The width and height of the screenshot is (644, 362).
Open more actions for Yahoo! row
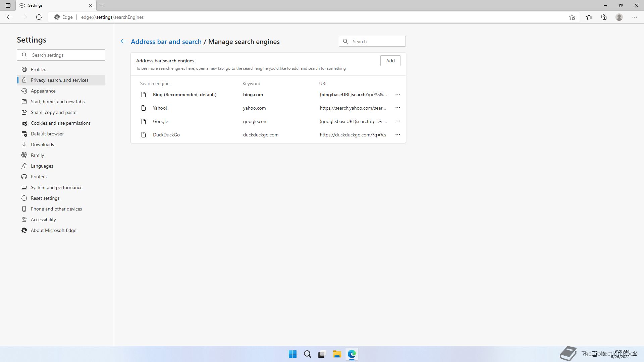click(398, 108)
